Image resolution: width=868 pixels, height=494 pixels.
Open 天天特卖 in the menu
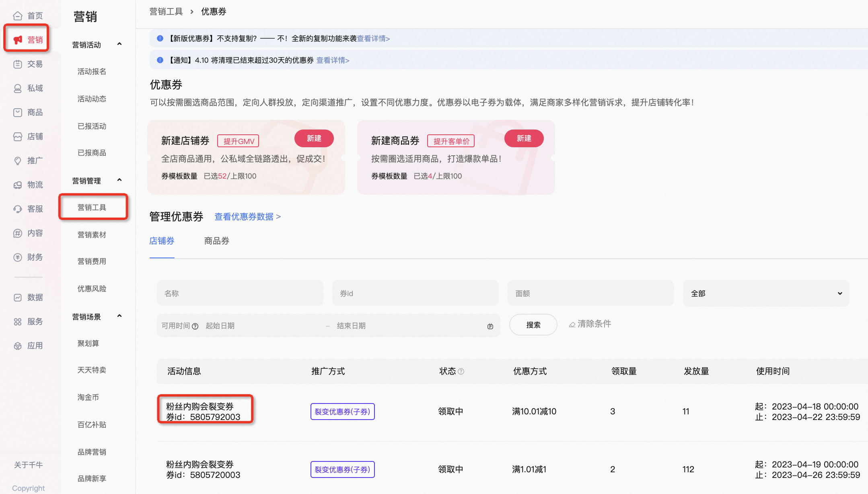coord(92,370)
